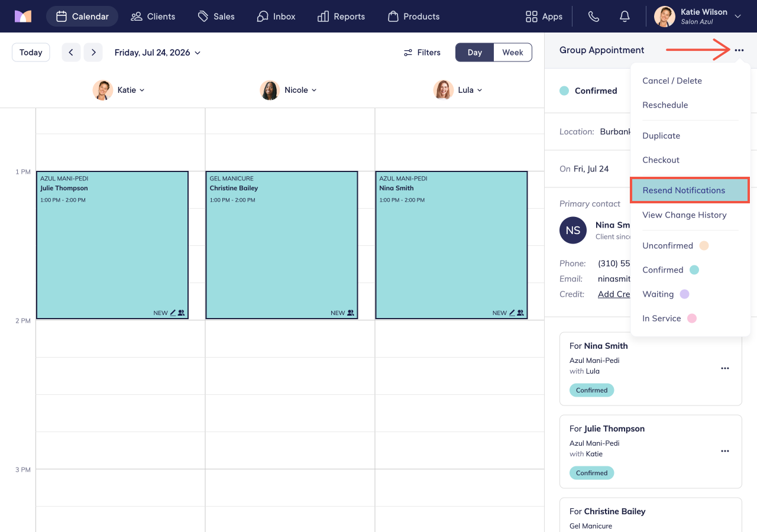
Task: Open the date picker for Friday, Jul 24, 2026
Action: pyautogui.click(x=157, y=53)
